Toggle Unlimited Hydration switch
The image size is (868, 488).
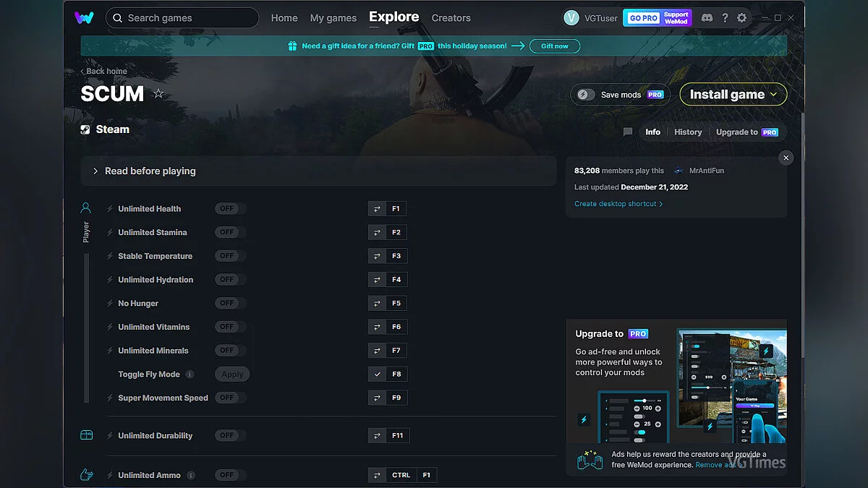coord(230,280)
